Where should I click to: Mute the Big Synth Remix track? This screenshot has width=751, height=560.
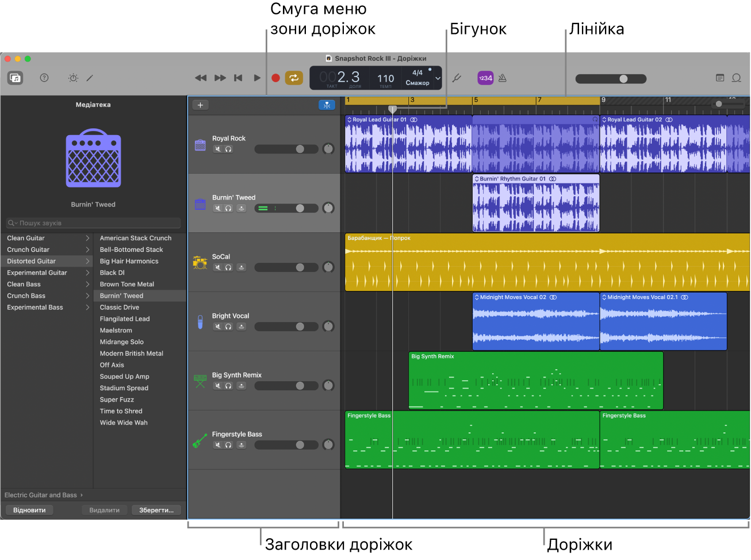coord(218,386)
